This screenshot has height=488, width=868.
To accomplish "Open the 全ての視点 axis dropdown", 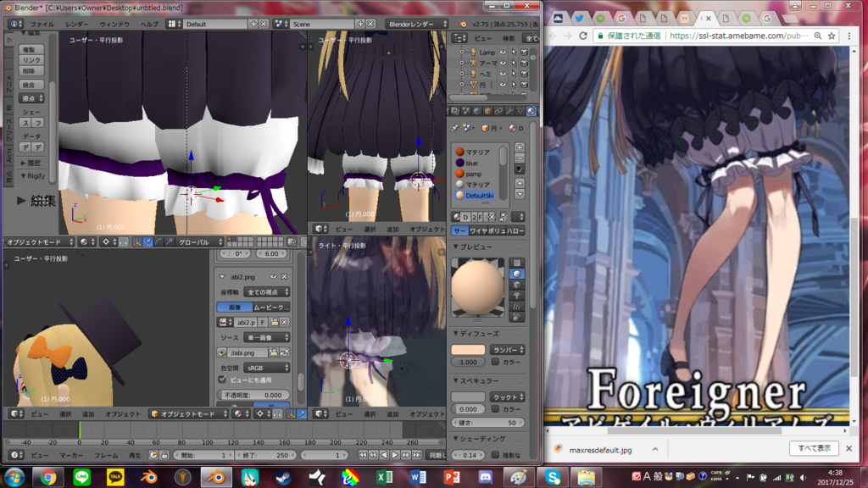I will tap(267, 291).
